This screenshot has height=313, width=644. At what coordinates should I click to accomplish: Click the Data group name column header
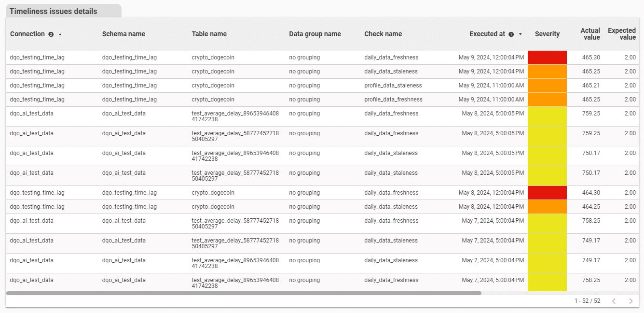tap(315, 34)
